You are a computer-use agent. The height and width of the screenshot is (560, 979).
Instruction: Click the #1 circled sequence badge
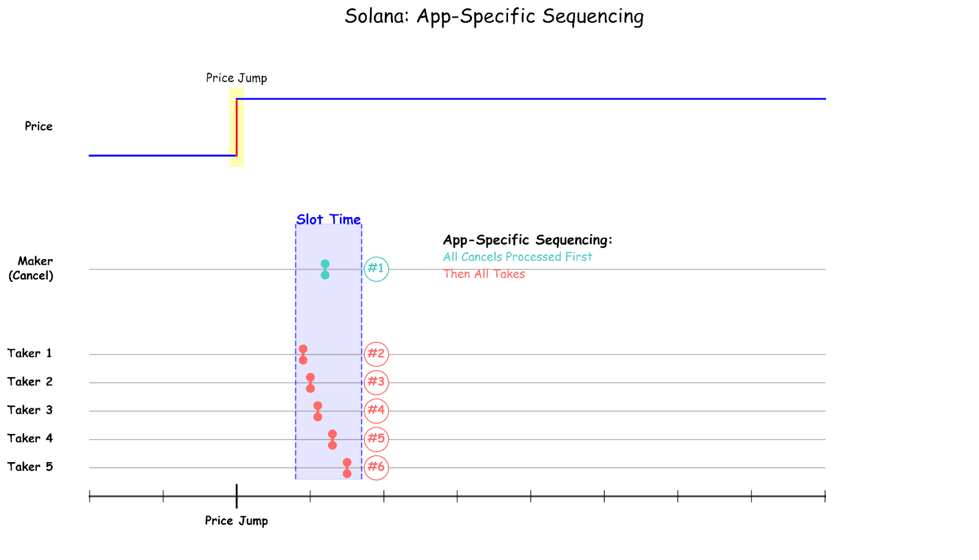pyautogui.click(x=376, y=269)
